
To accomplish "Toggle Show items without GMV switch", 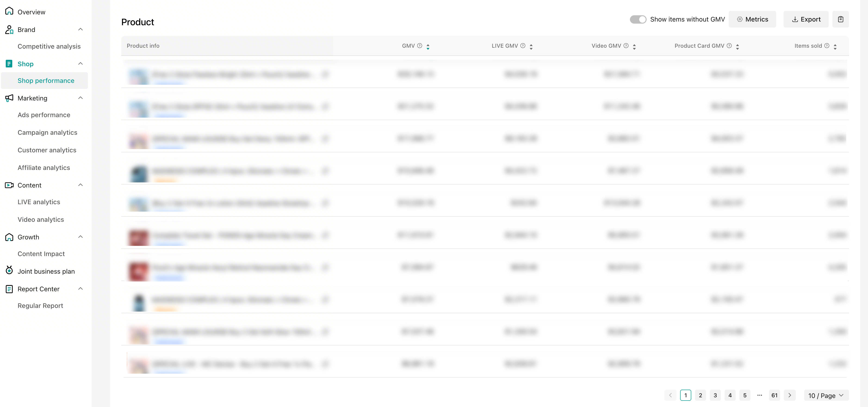I will [638, 19].
